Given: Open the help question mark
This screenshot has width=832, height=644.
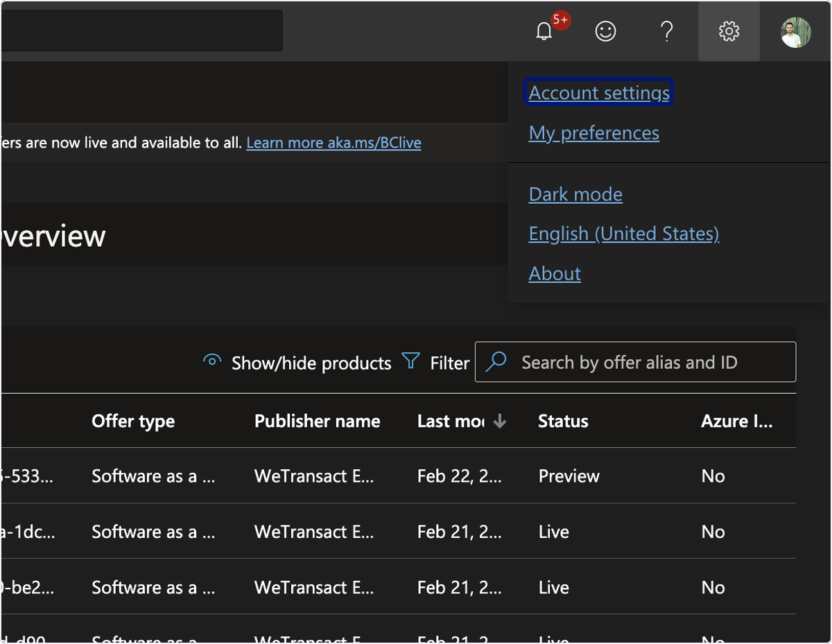Looking at the screenshot, I should click(x=666, y=31).
